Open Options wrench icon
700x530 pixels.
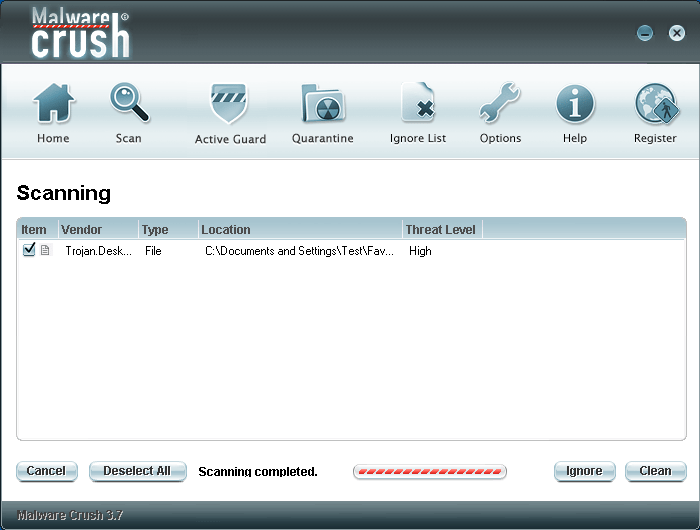tap(500, 104)
